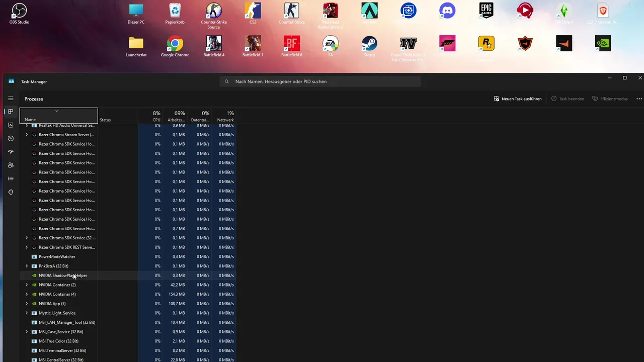Sort by the Datenträger disk column header
The height and width of the screenshot is (362, 644).
click(x=199, y=116)
